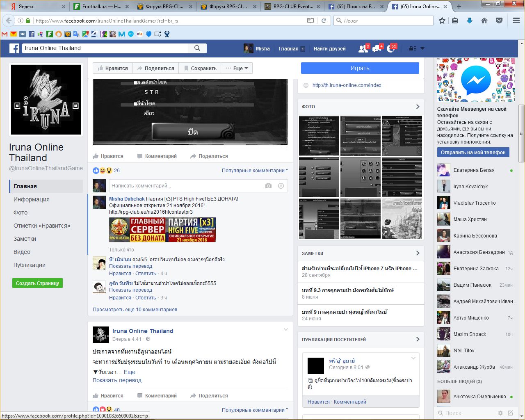View 10 more comments link

coord(135,310)
